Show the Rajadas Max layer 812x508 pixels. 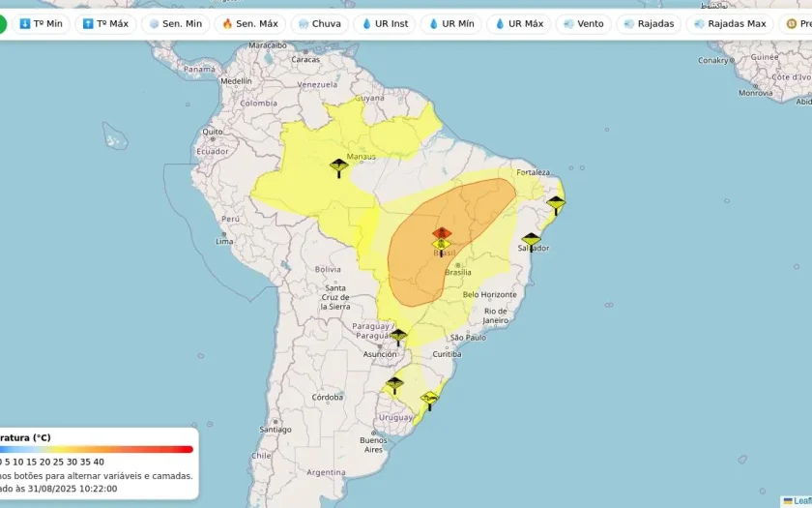pyautogui.click(x=730, y=24)
